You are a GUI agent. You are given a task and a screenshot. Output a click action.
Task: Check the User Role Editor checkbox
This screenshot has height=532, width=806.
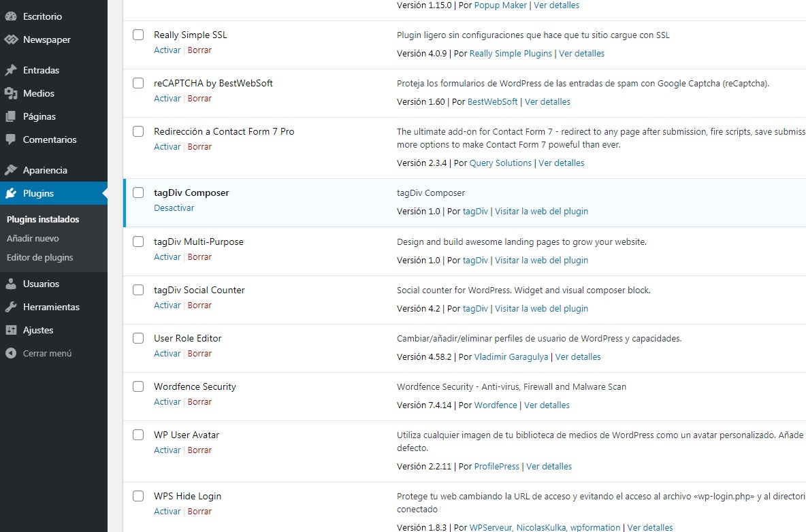(138, 338)
